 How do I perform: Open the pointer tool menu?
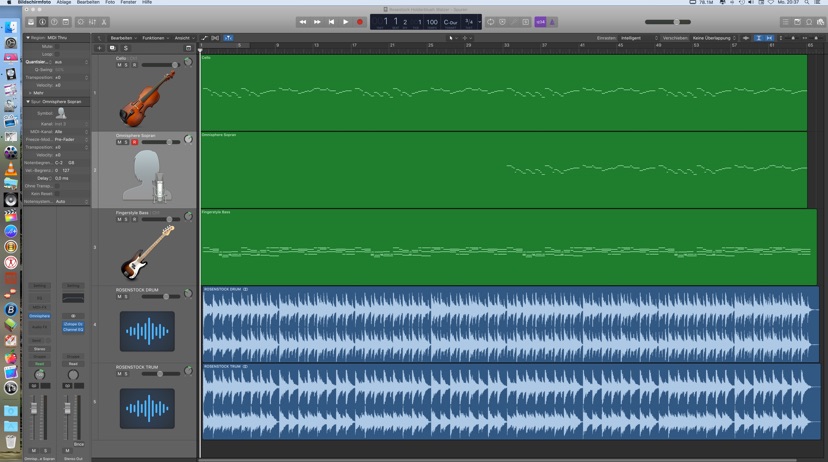tap(453, 38)
